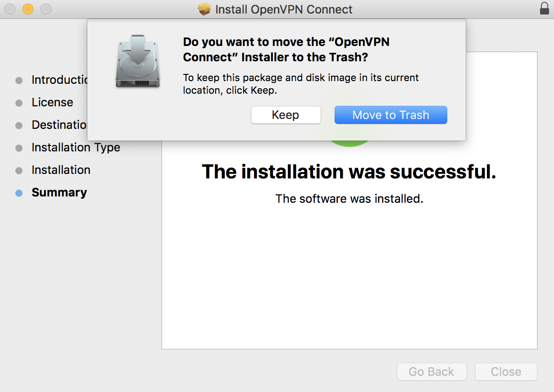Select the Summary step in sidebar

coord(59,192)
